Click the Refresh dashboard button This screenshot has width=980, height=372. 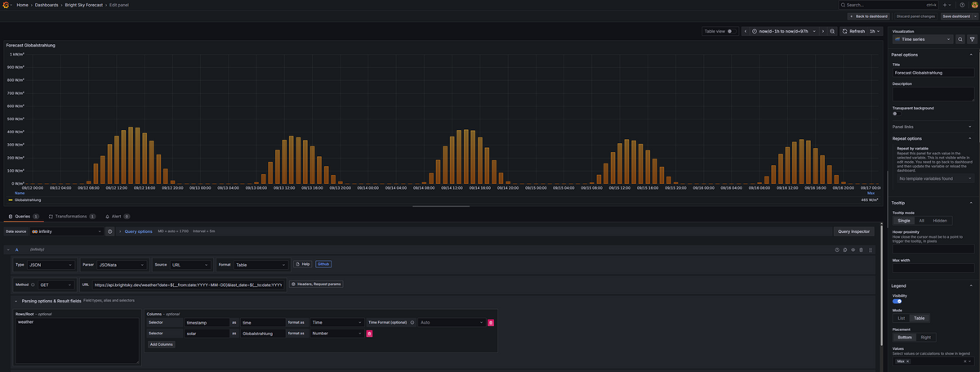853,31
